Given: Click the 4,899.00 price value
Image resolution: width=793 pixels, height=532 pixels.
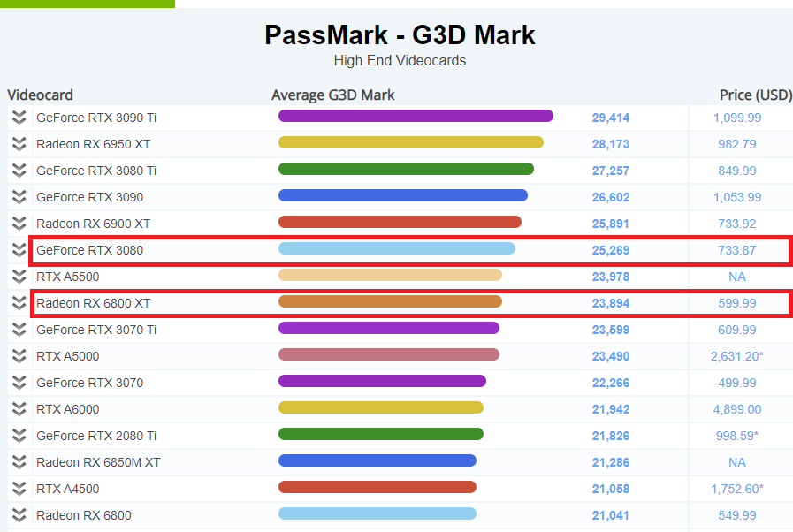Looking at the screenshot, I should point(737,409).
